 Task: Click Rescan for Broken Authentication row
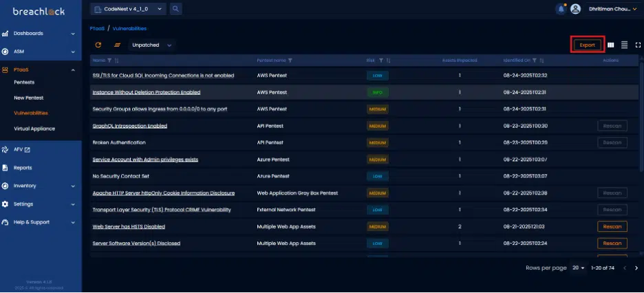[x=612, y=143]
